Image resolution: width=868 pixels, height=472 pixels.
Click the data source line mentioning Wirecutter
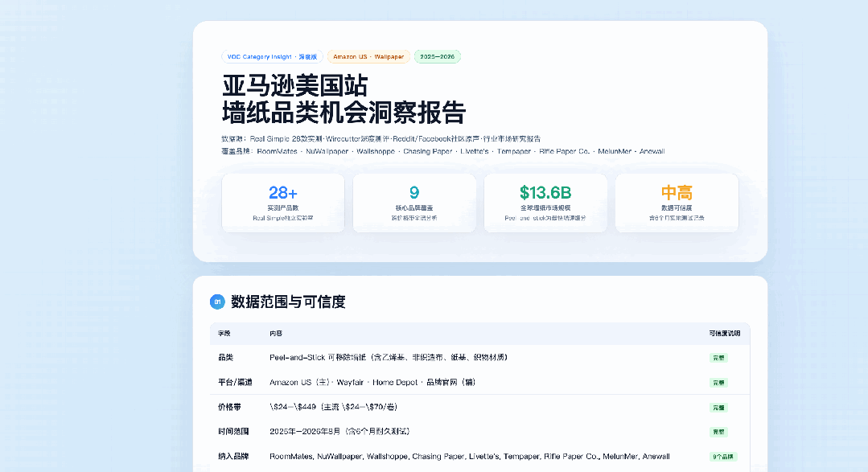point(381,139)
